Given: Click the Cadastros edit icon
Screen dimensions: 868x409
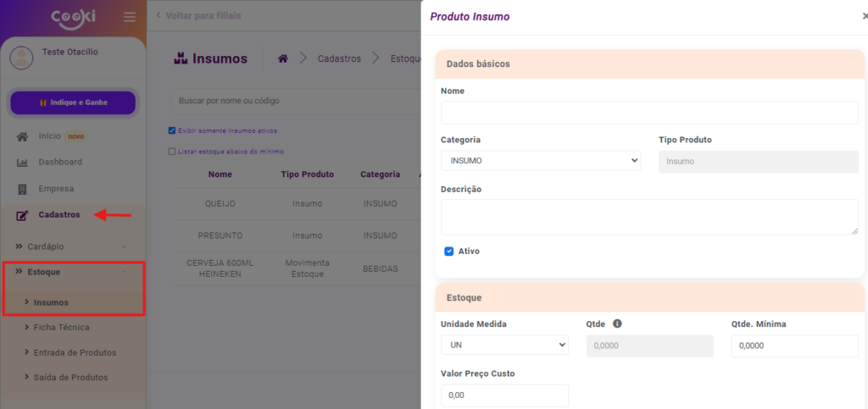Looking at the screenshot, I should (23, 215).
